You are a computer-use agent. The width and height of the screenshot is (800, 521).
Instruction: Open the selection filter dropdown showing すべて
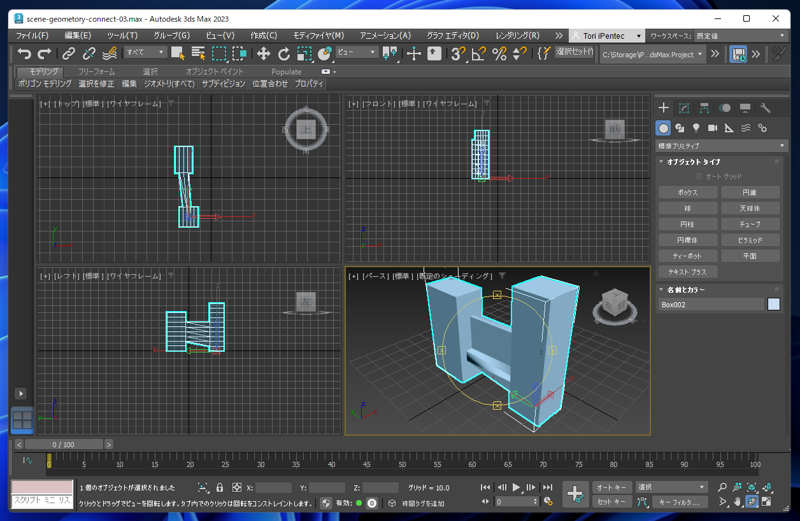pyautogui.click(x=145, y=52)
